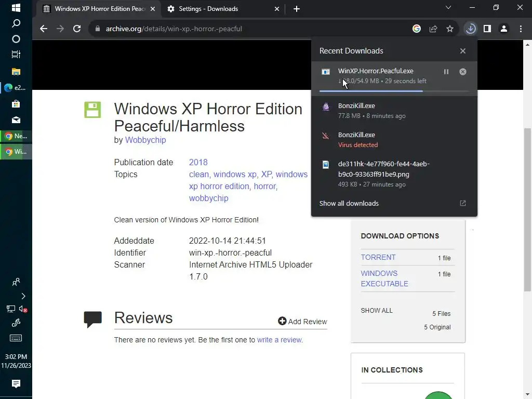Click the page vertical scrollbar thumb
Screen dimensions: 532x399
[x=527, y=210]
